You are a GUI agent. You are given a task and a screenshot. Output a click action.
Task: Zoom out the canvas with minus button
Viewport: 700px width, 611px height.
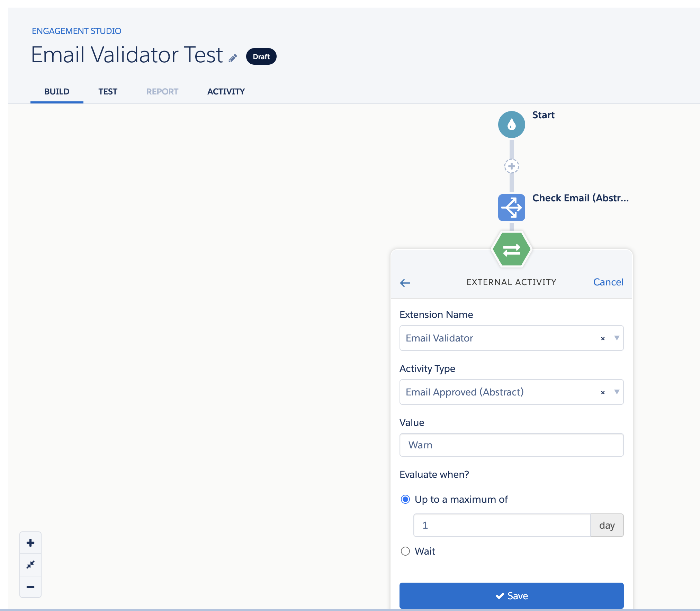click(30, 587)
